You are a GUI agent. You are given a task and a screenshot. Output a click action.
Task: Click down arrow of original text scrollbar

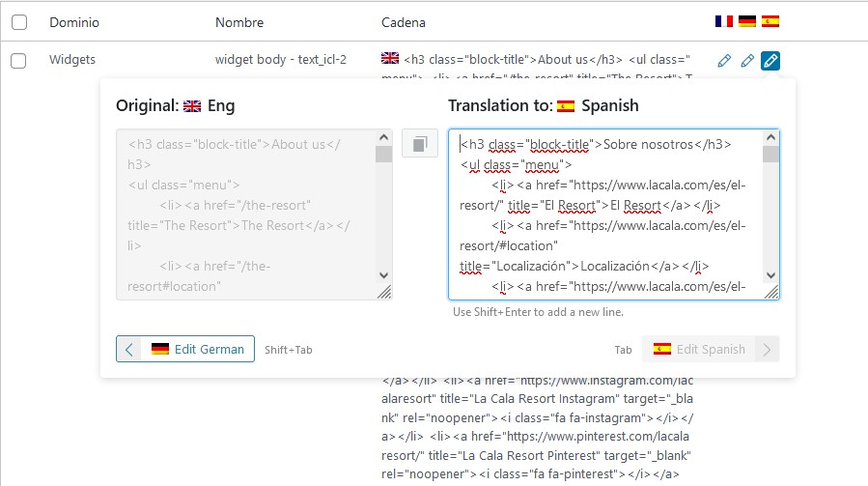(383, 275)
